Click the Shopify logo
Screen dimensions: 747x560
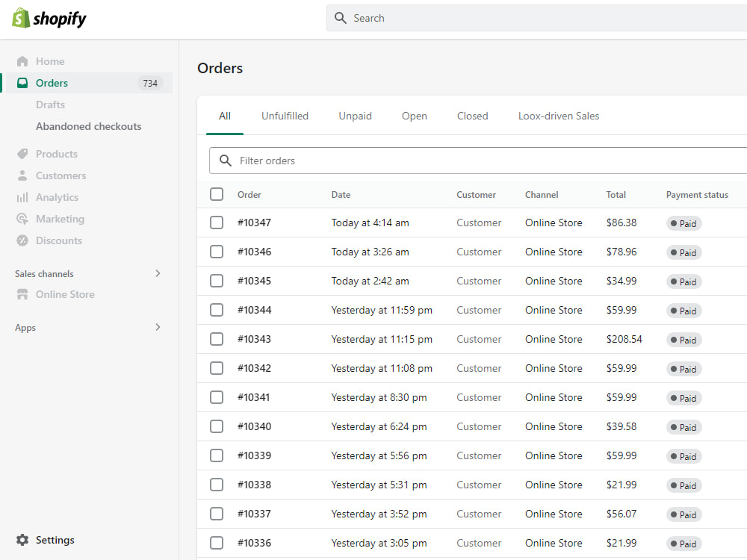49,19
